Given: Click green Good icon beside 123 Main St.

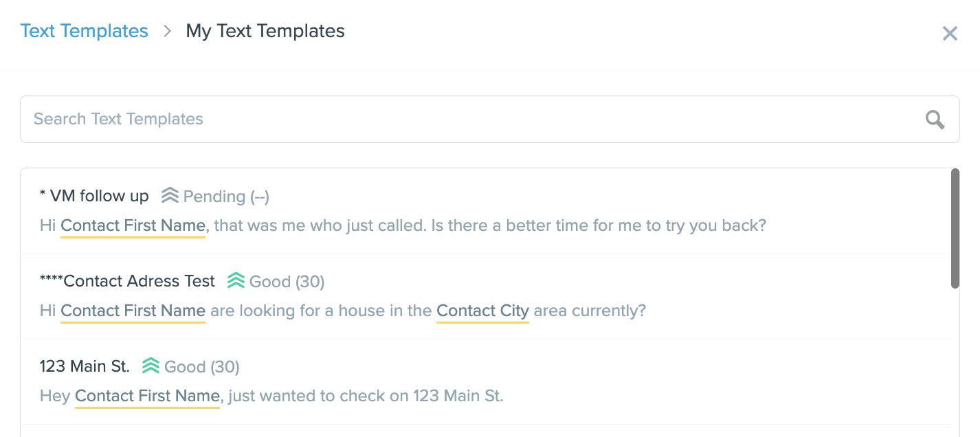Looking at the screenshot, I should pyautogui.click(x=151, y=366).
